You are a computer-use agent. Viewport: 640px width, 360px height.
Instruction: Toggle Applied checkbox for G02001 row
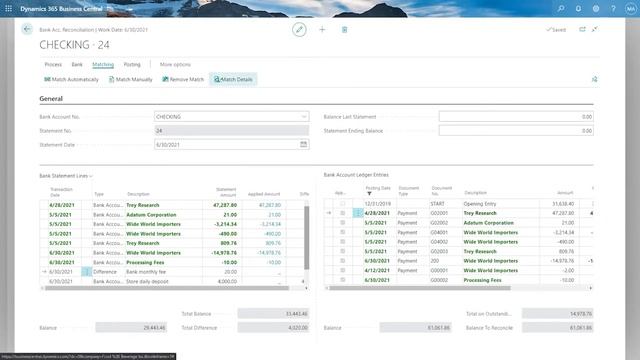[x=342, y=213]
